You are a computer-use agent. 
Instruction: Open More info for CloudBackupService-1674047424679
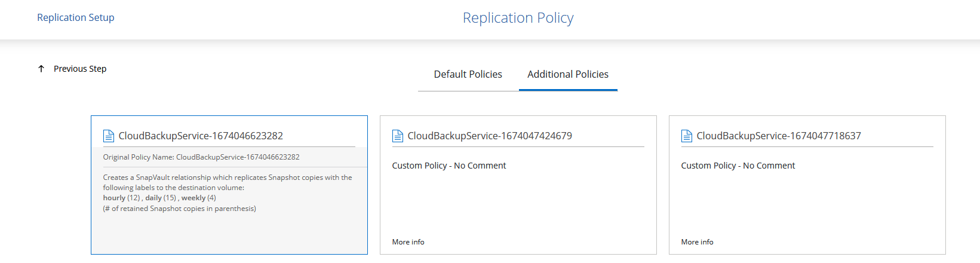(408, 242)
